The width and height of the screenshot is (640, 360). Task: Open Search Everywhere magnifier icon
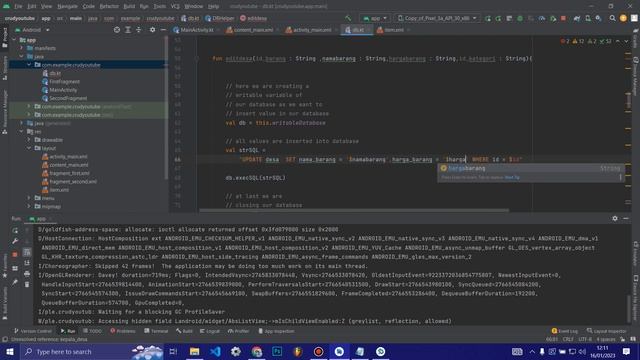click(612, 18)
